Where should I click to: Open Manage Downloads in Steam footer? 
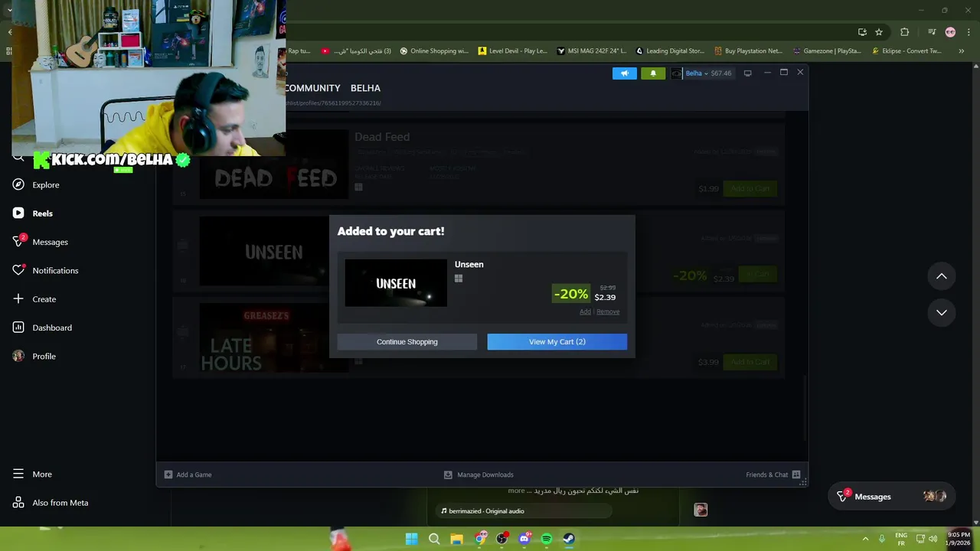point(479,474)
